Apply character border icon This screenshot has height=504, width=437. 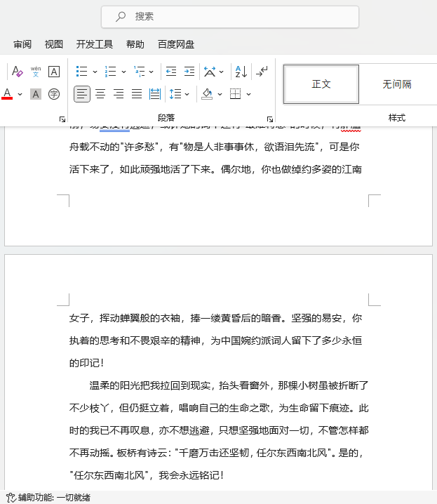click(x=54, y=72)
